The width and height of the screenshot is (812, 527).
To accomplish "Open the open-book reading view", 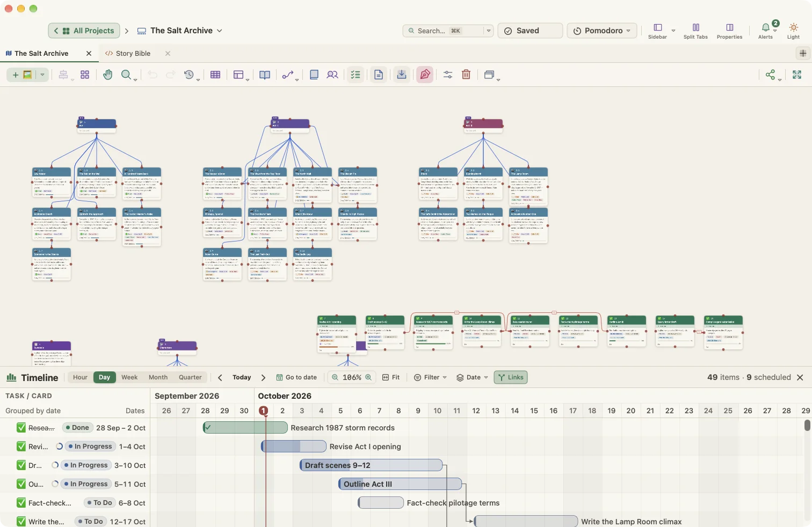I will (265, 75).
